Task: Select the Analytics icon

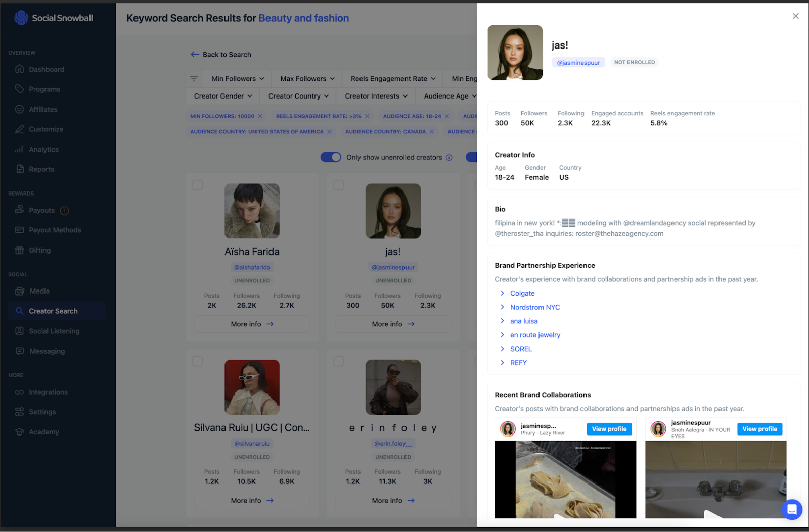Action: tap(19, 149)
